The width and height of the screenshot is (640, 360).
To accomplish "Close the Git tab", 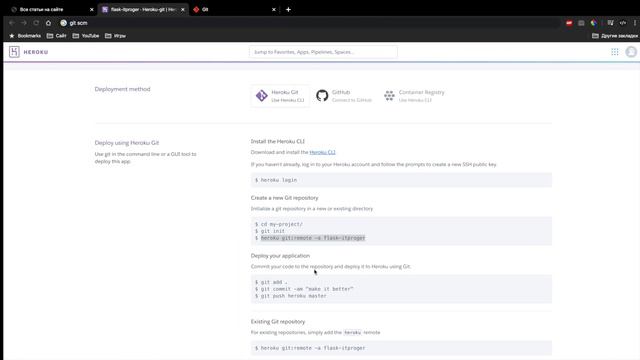I will [273, 9].
